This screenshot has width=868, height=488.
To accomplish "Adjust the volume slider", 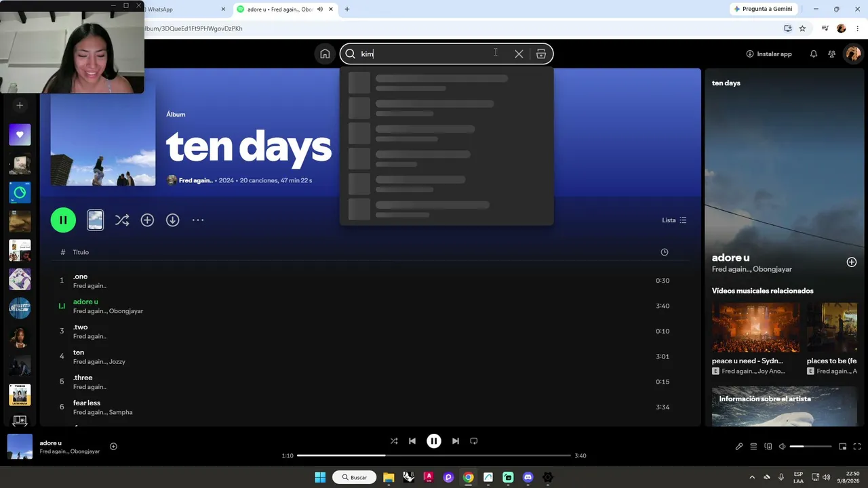I will [811, 447].
